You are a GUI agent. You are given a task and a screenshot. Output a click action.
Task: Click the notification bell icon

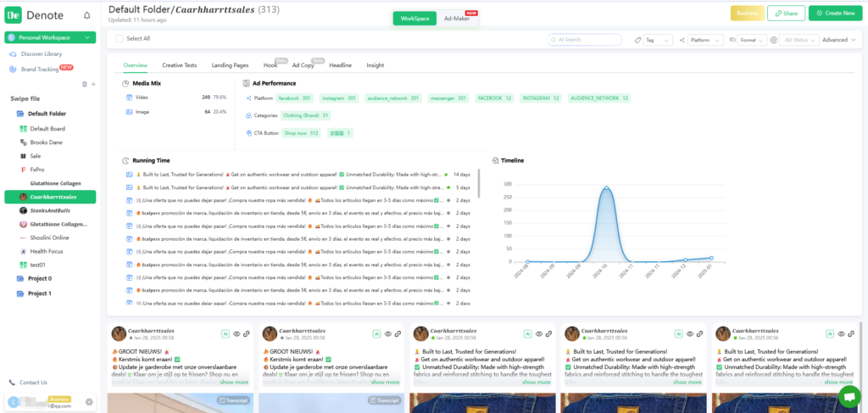[x=87, y=15]
